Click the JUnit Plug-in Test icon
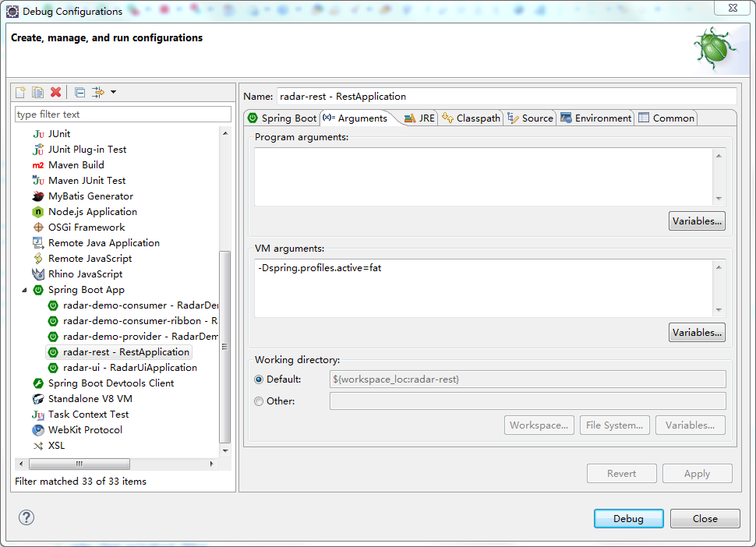The width and height of the screenshot is (756, 547). tap(38, 150)
